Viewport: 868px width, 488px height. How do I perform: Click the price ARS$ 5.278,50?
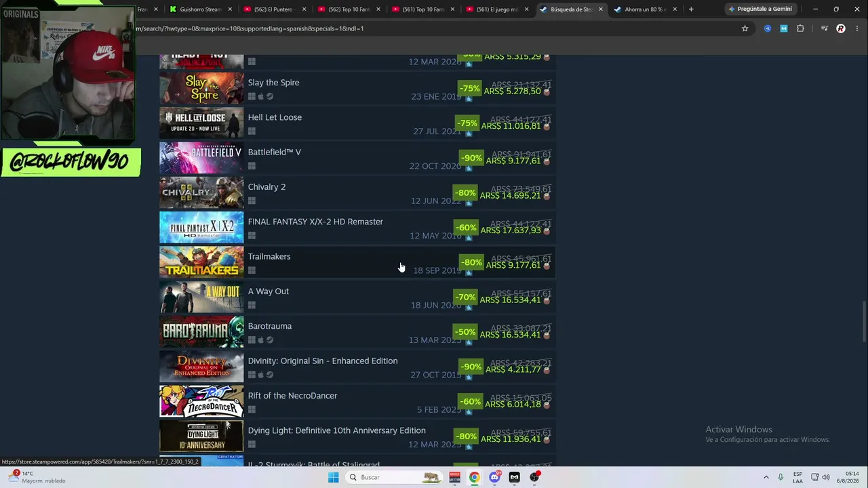tap(512, 91)
